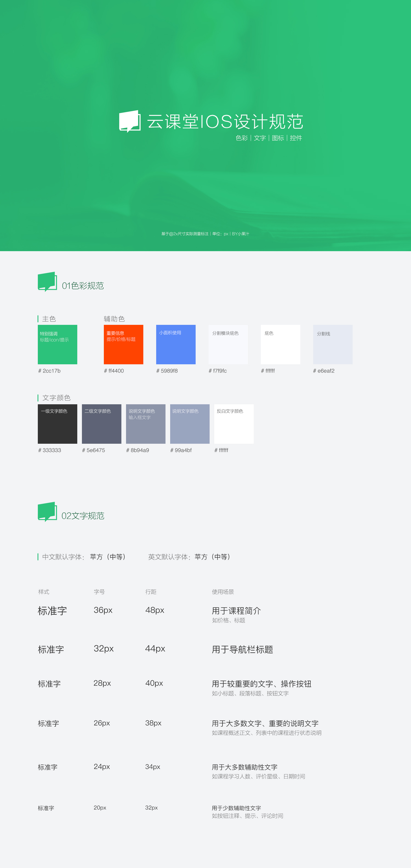411x868 pixels.
Task: Click hex code # f7f9fc
Action: [x=218, y=371]
